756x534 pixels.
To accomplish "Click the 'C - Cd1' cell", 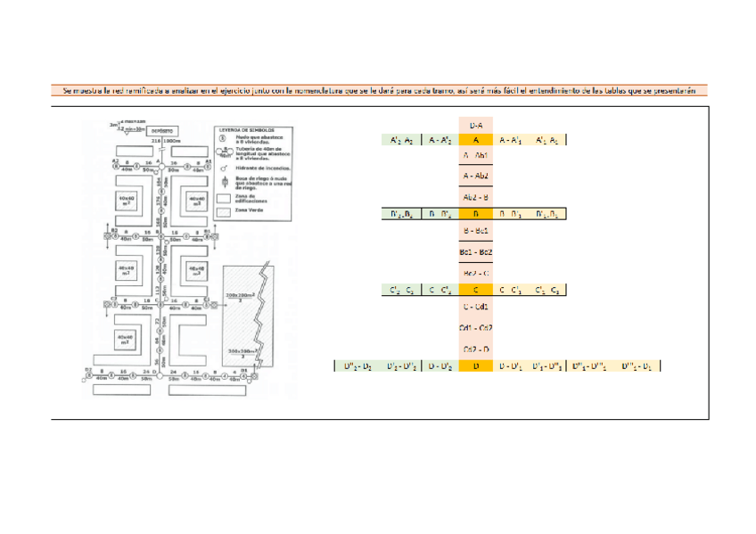I will (x=475, y=307).
